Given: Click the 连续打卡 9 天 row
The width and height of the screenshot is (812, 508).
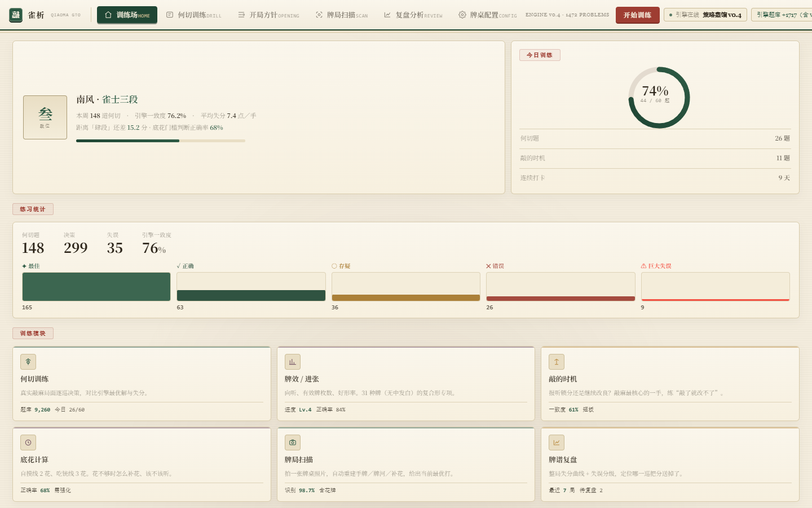Looking at the screenshot, I should point(655,178).
